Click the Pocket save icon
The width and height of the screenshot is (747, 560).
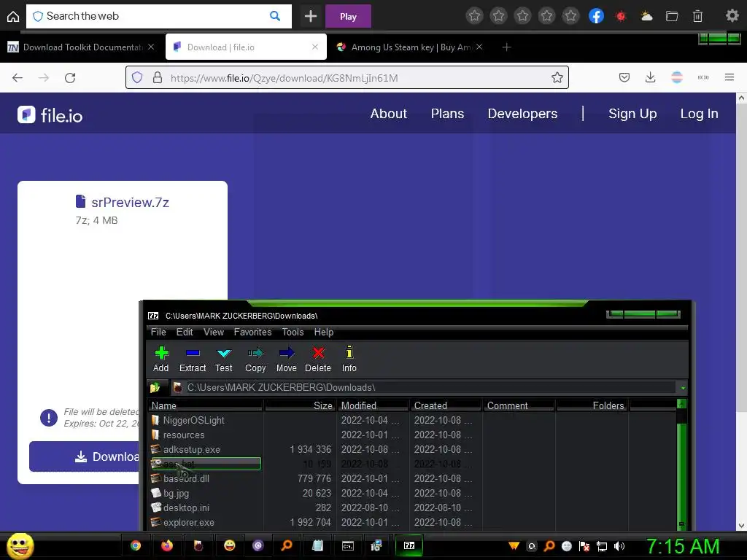coord(624,77)
